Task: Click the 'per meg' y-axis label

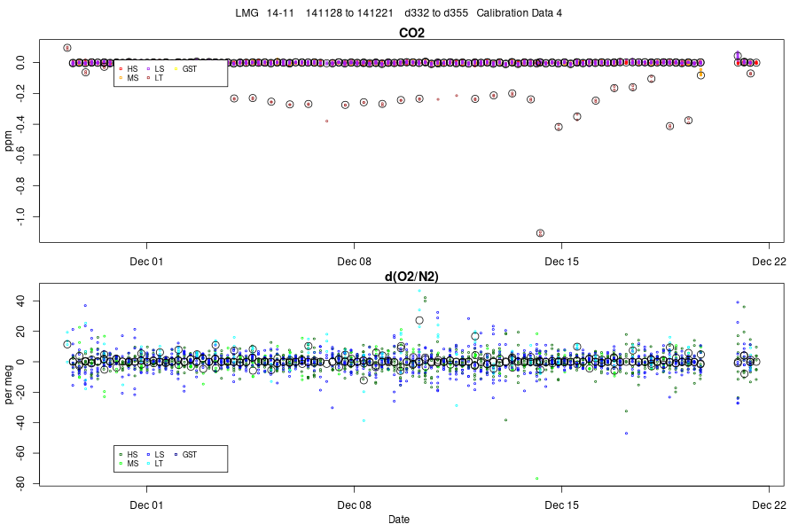Action: pos(8,384)
